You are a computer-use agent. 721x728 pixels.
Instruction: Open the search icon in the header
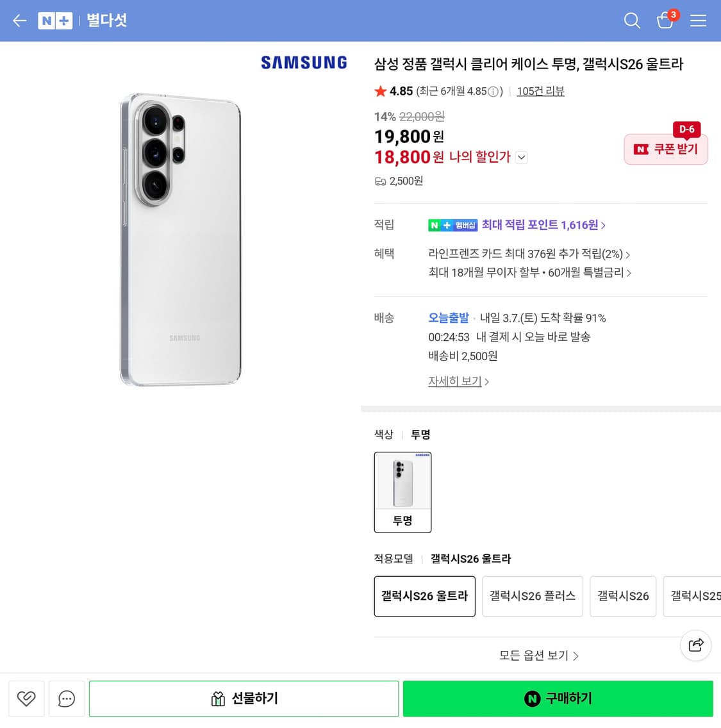(x=632, y=21)
